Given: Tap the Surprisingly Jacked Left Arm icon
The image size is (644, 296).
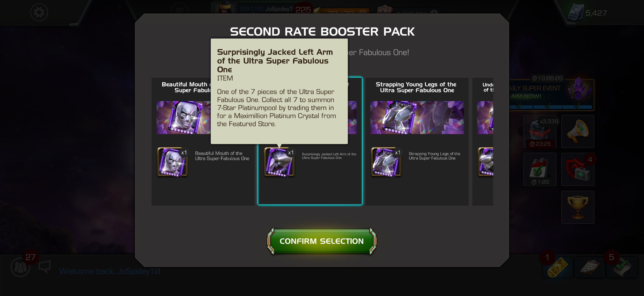Looking at the screenshot, I should point(279,162).
